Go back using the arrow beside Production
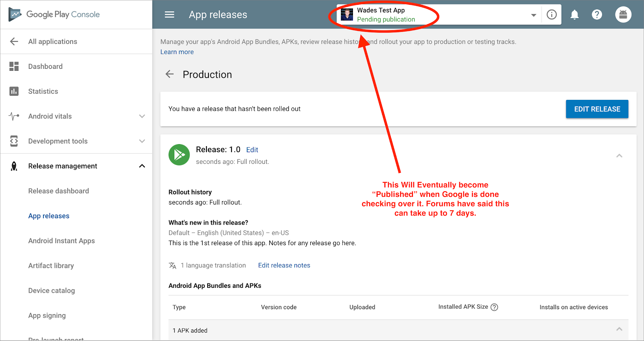 click(x=170, y=74)
